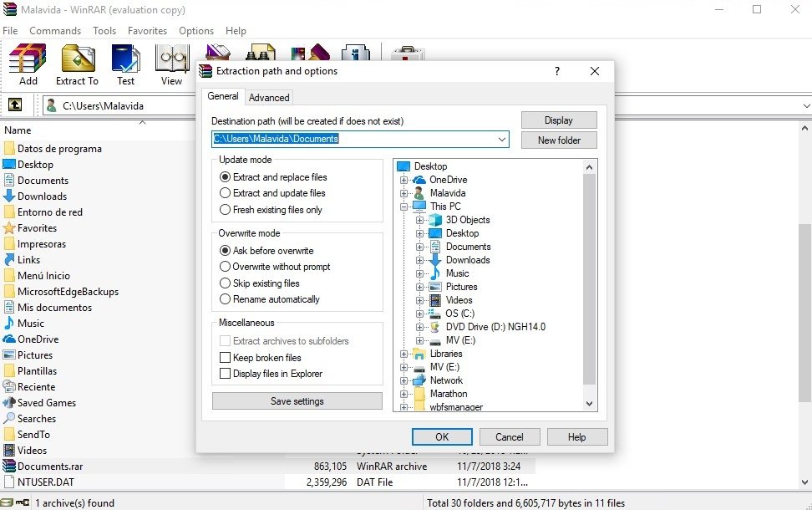Click the dialog help question mark
Image resolution: width=812 pixels, height=510 pixels.
[557, 71]
